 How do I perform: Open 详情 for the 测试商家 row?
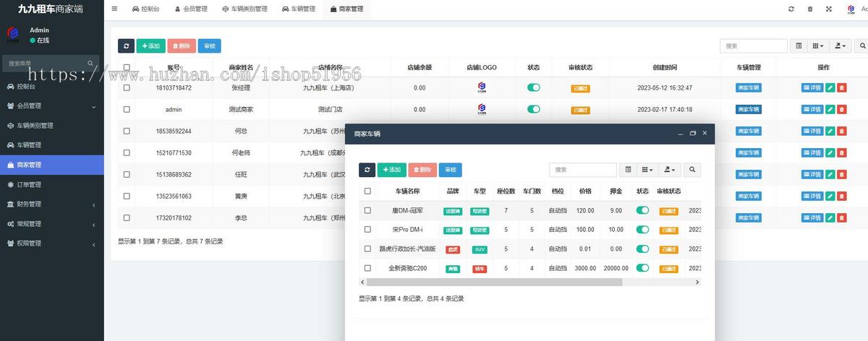tap(812, 110)
